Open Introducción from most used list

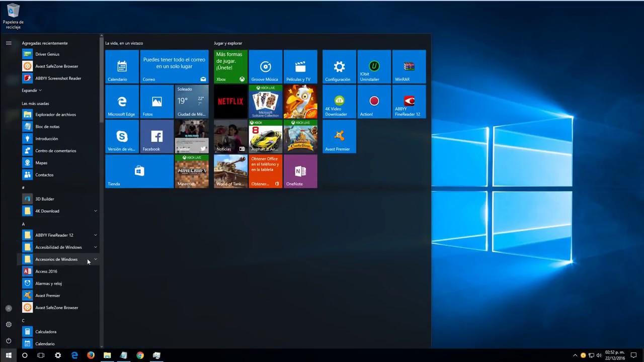tap(59, 139)
